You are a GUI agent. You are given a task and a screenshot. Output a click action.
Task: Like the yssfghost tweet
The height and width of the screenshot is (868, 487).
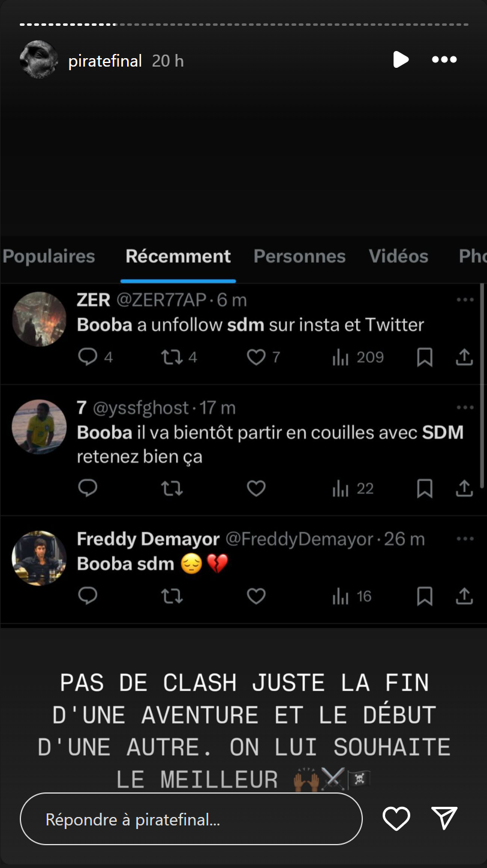click(x=256, y=489)
